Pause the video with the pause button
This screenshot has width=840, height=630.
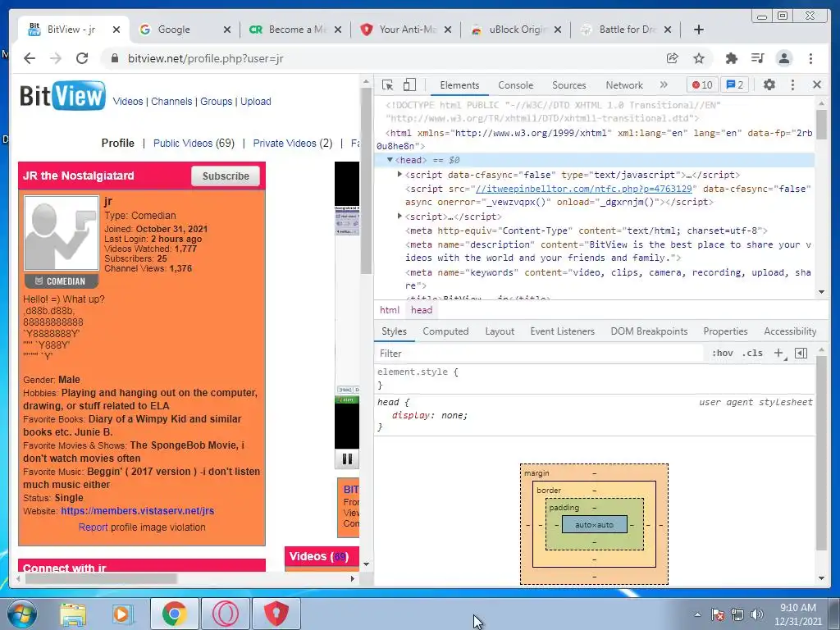click(x=347, y=459)
